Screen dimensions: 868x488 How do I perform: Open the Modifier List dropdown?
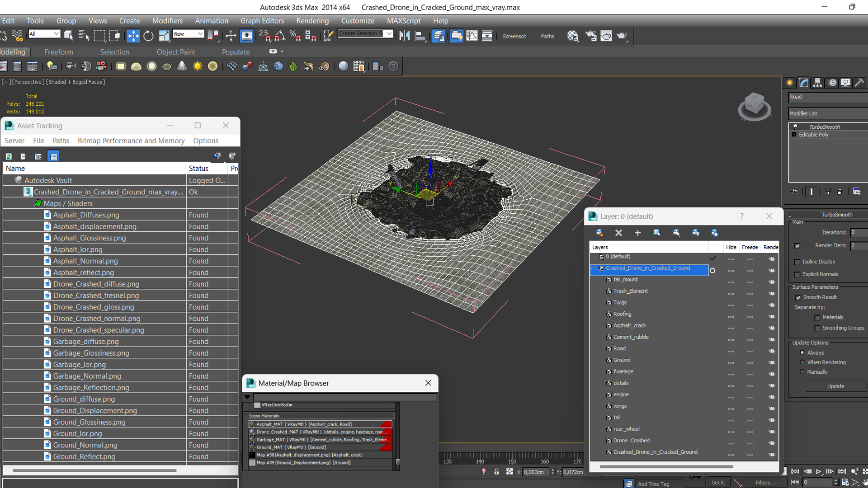[x=828, y=113]
